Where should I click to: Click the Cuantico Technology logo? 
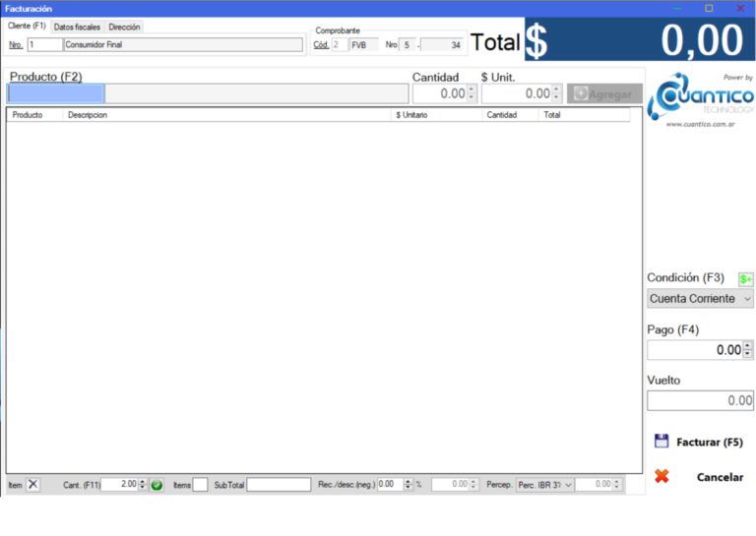(700, 99)
